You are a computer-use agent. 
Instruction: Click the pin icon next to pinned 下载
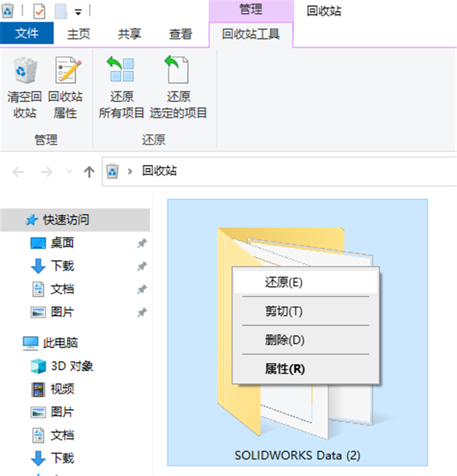[x=142, y=266]
